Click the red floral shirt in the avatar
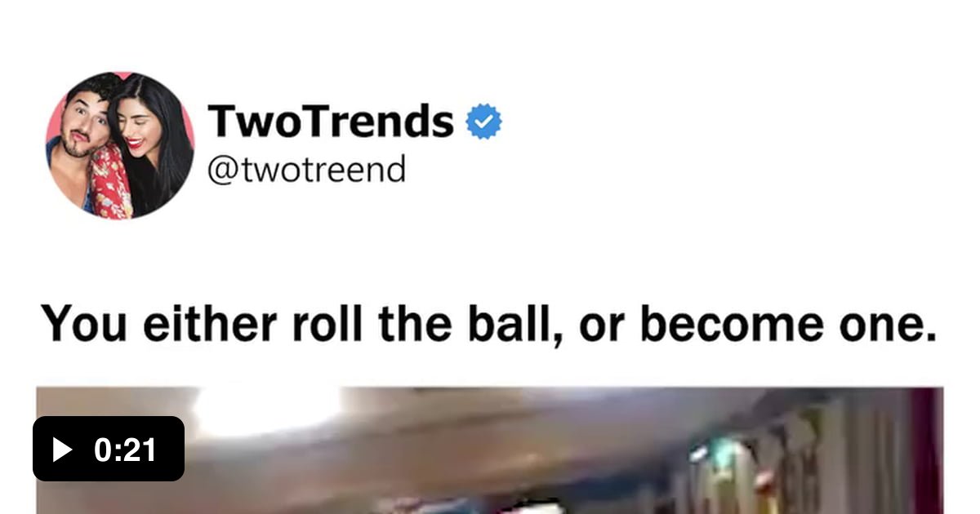The height and width of the screenshot is (514, 980). pyautogui.click(x=112, y=184)
